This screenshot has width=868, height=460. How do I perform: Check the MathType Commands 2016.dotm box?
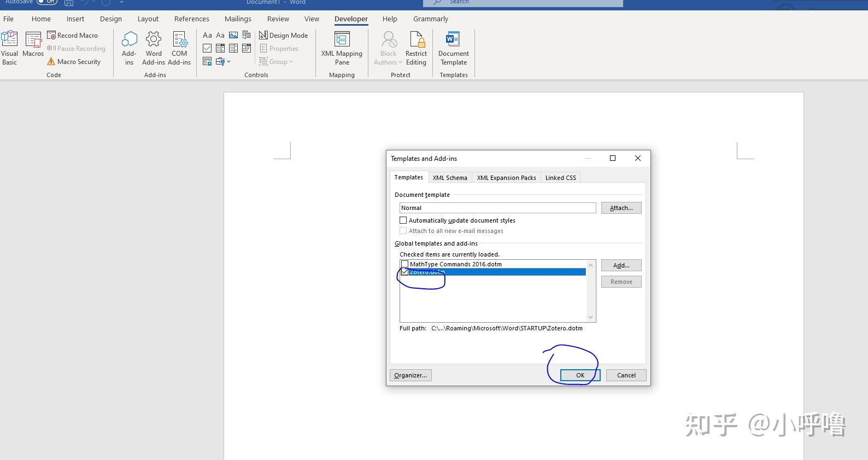click(x=405, y=264)
